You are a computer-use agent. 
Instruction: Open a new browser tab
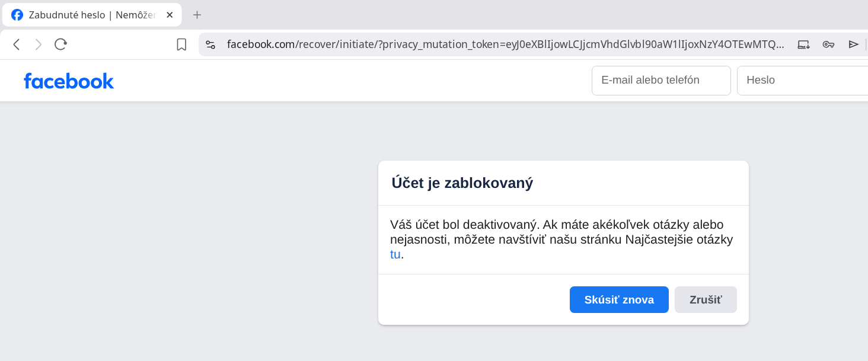[x=197, y=14]
